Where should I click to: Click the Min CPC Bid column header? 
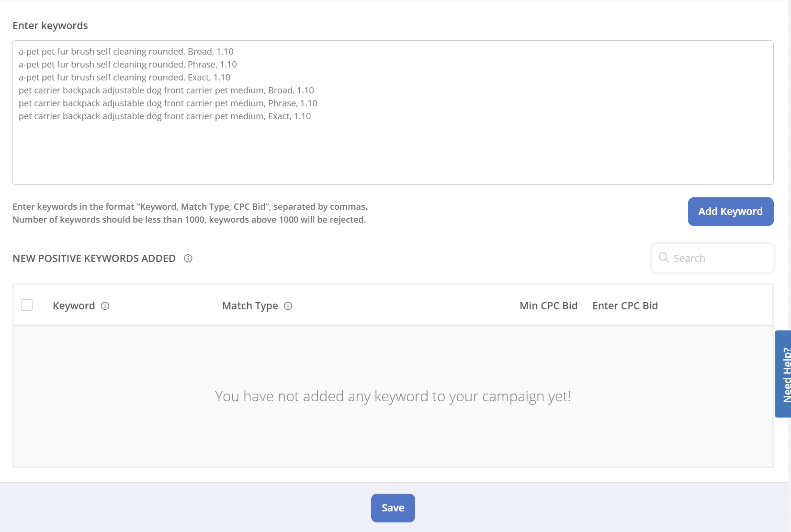tap(548, 306)
